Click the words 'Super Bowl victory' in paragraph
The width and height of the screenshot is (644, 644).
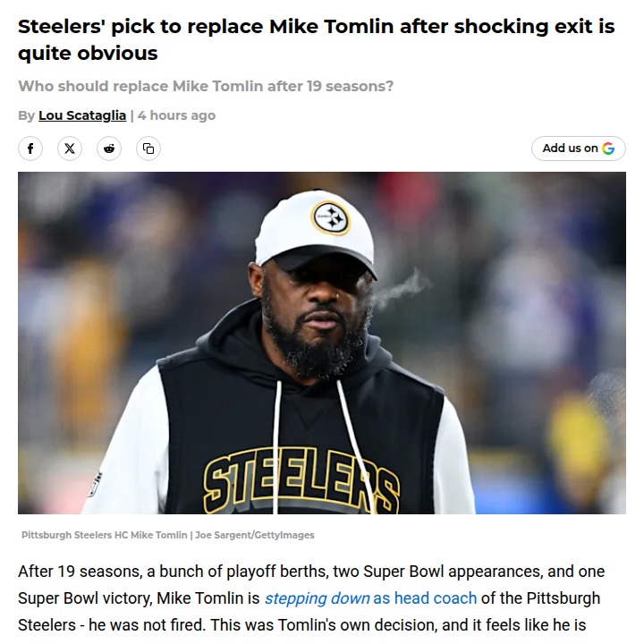click(x=80, y=597)
